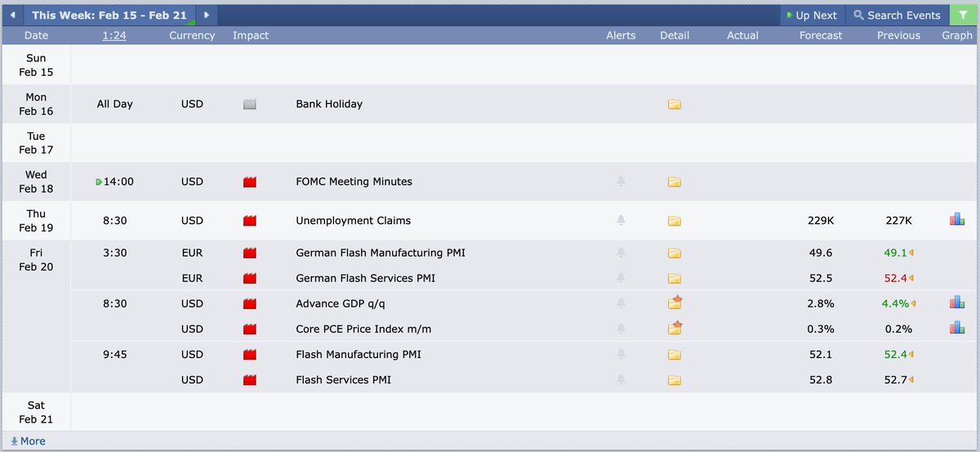Toggle alert bell for Unemployment Claims

[x=621, y=220]
